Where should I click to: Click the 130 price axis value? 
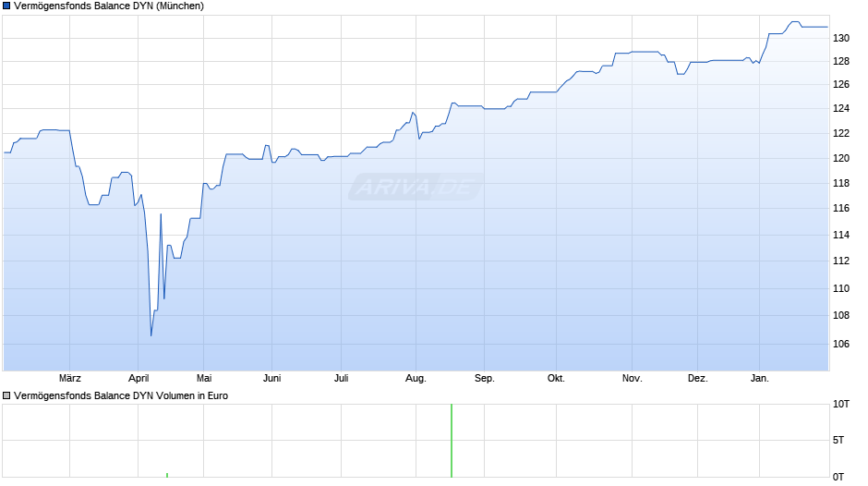(841, 38)
